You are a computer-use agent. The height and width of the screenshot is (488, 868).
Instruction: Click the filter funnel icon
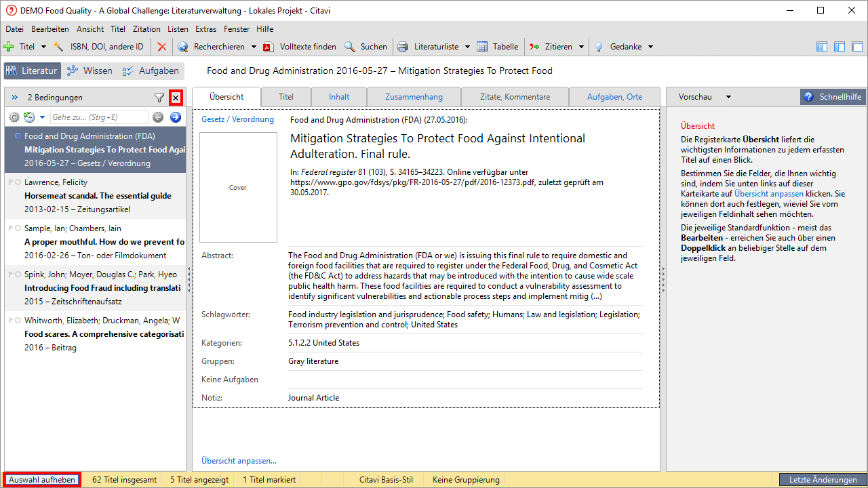coord(159,98)
